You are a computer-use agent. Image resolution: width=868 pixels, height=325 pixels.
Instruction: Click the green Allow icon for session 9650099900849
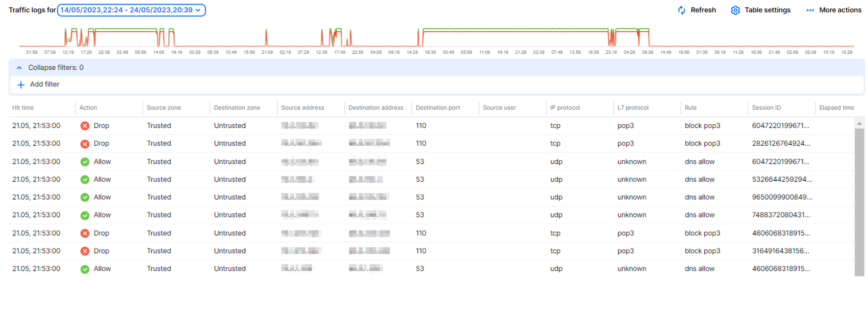point(85,198)
